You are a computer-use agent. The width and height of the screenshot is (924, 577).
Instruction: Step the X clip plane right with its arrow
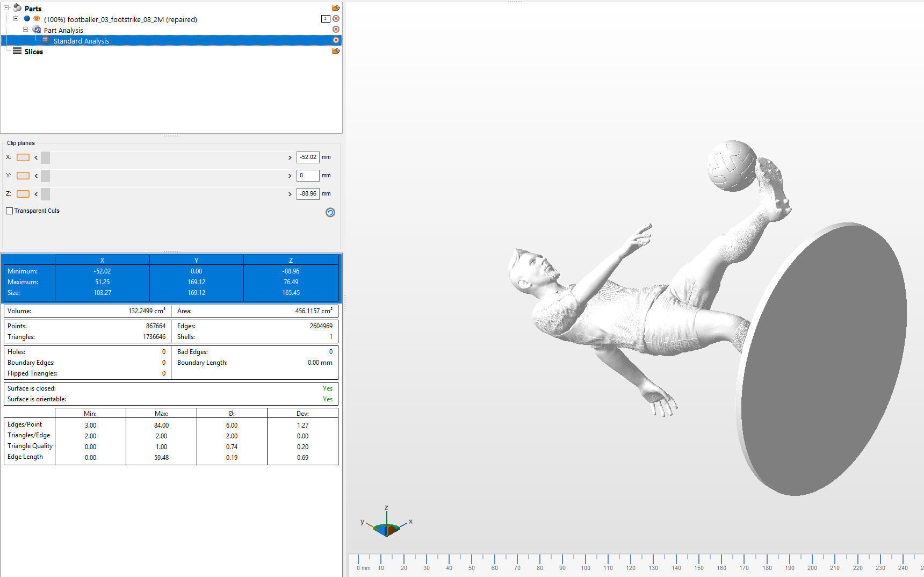(x=290, y=157)
